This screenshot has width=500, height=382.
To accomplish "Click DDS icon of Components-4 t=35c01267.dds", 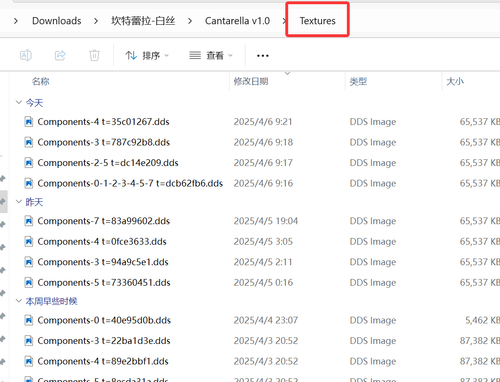I will click(29, 122).
